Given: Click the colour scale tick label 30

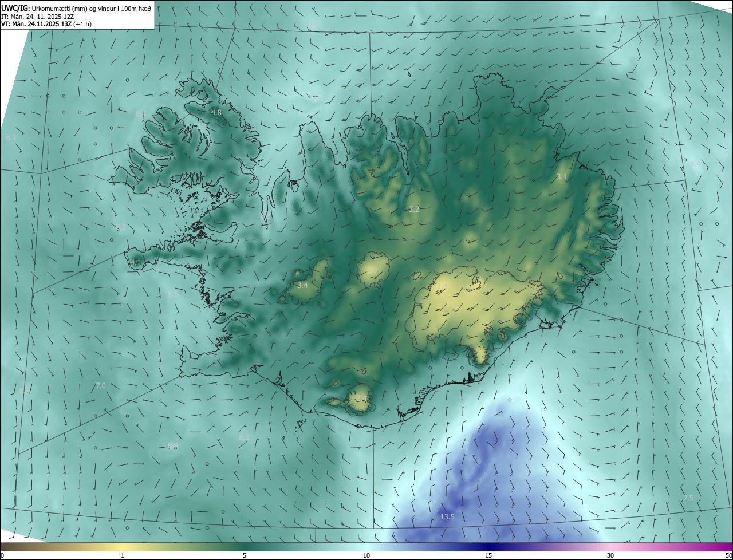Looking at the screenshot, I should pyautogui.click(x=610, y=556).
